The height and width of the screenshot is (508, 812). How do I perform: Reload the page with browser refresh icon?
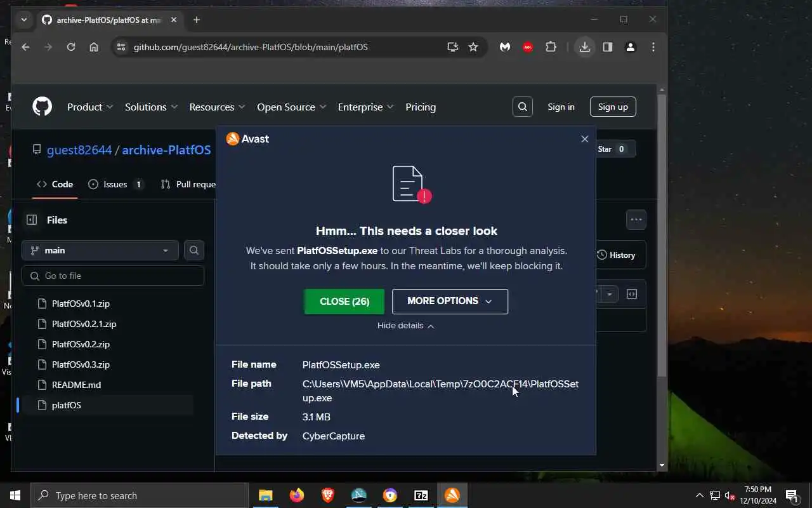tap(71, 47)
